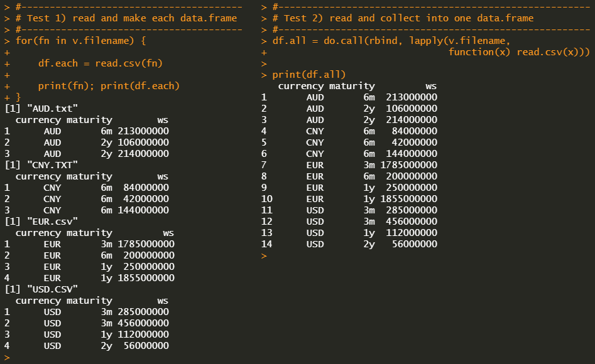Click the "currency" header under "AUD.txt"
The height and width of the screenshot is (364, 595).
38,120
